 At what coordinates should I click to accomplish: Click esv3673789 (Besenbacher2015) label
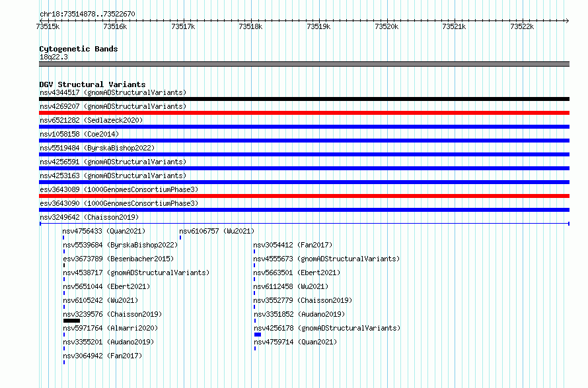[118, 259]
